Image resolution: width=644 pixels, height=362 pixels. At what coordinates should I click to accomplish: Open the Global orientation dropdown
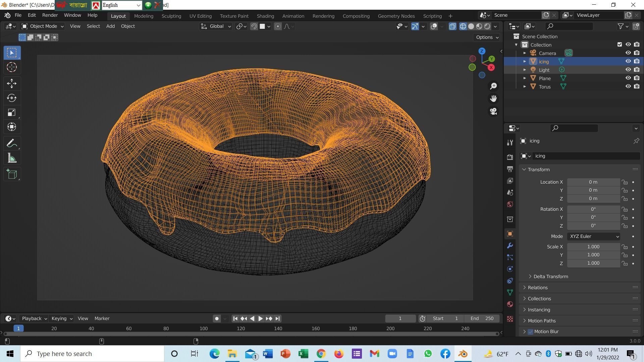(x=216, y=26)
